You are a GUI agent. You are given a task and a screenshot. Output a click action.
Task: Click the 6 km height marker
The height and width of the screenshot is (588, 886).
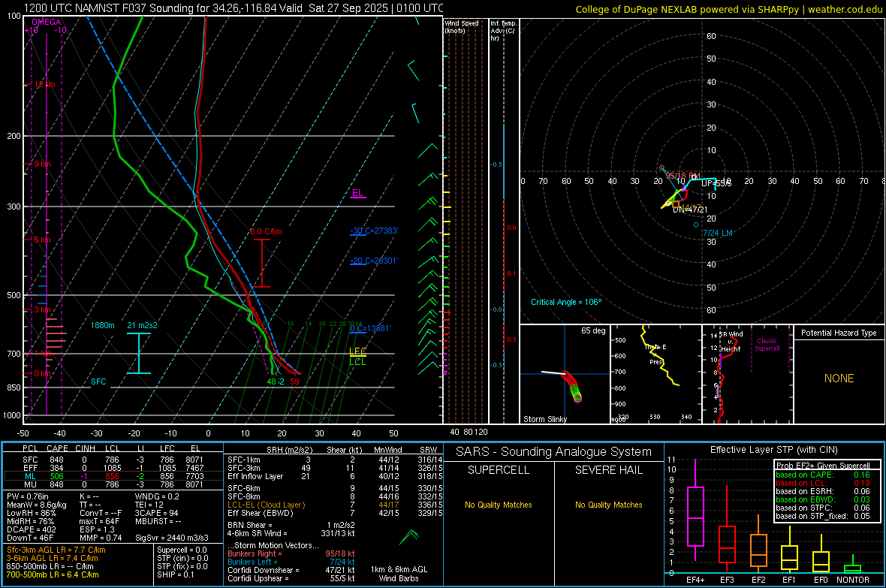point(42,240)
